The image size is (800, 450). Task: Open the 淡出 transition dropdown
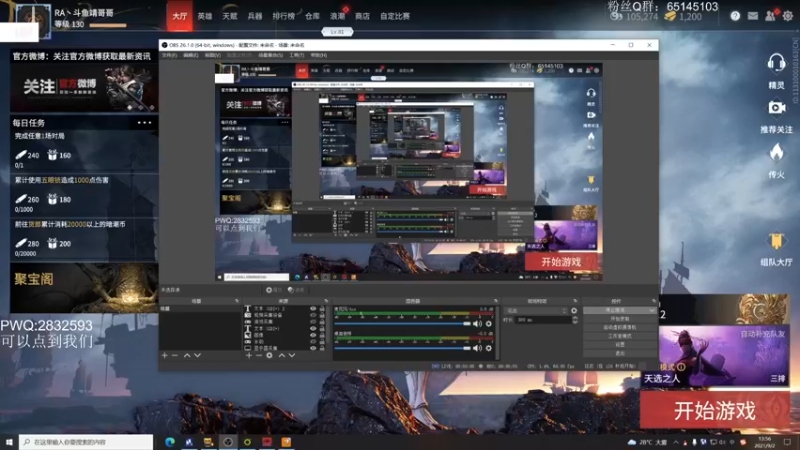[x=536, y=310]
